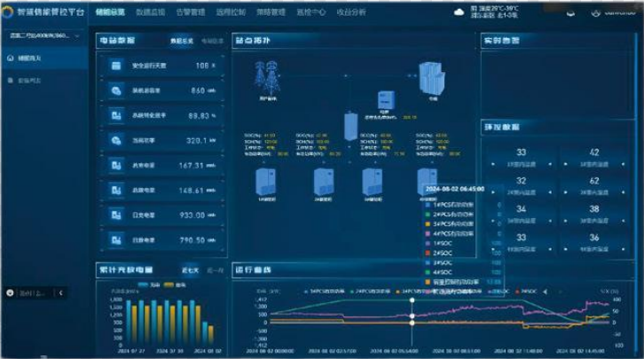
Task: Go to the previous page of the curve legend
Action: click(x=545, y=292)
